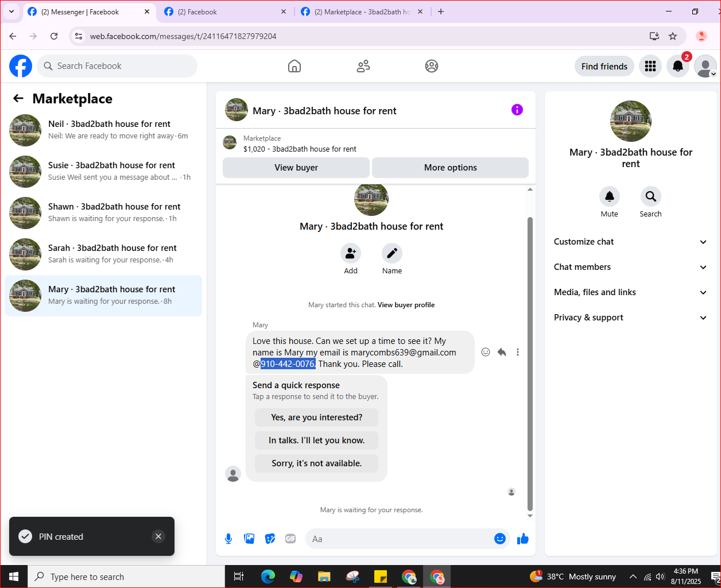Attach a photo file icon
The height and width of the screenshot is (588, 721).
(249, 539)
